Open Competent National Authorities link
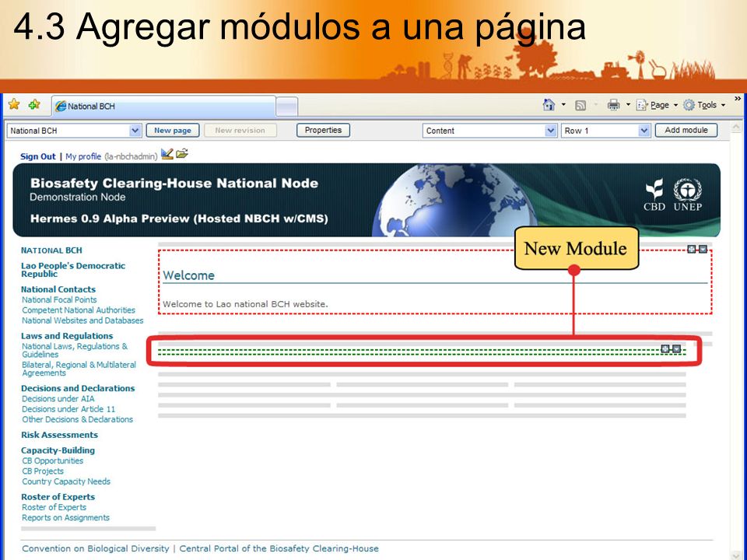The height and width of the screenshot is (560, 747). [79, 310]
